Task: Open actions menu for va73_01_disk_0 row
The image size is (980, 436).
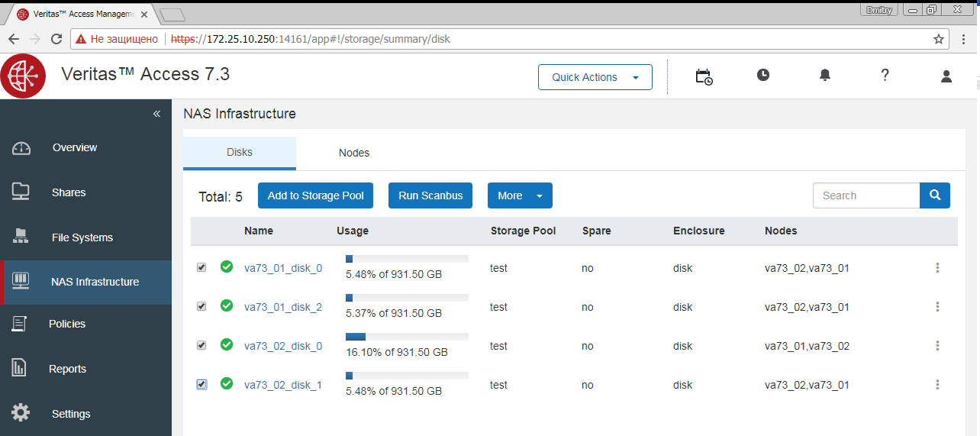Action: [x=937, y=268]
